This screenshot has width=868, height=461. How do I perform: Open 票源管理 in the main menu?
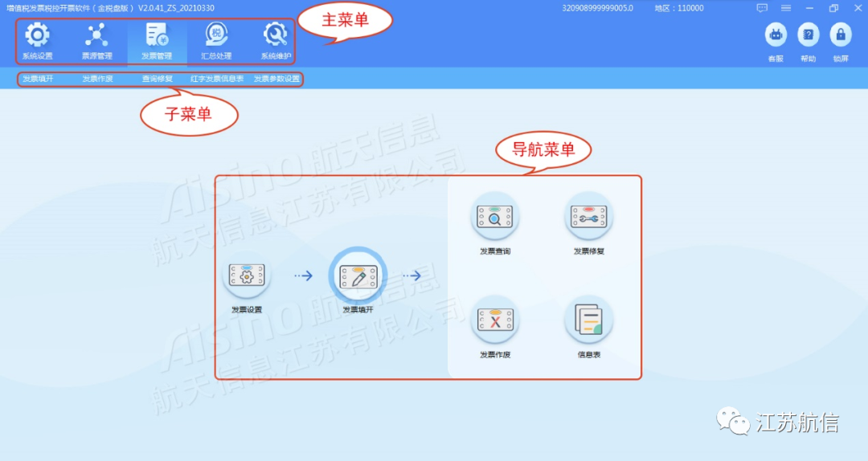click(97, 41)
